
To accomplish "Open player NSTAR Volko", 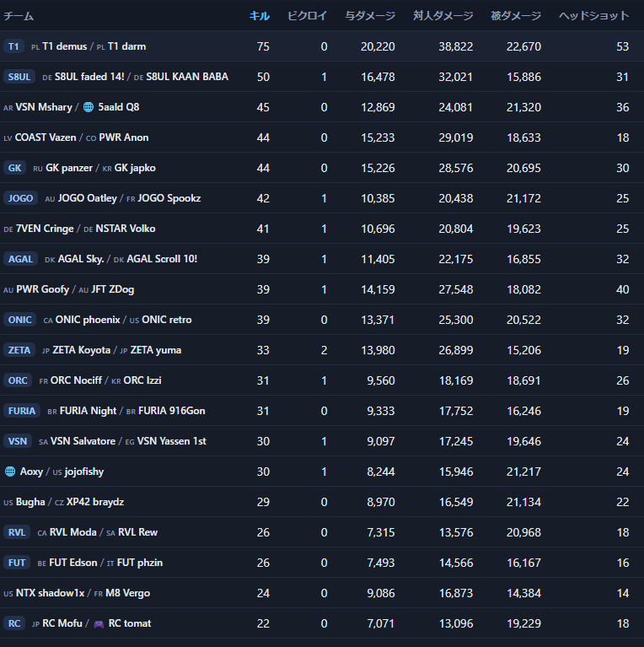I will [126, 229].
